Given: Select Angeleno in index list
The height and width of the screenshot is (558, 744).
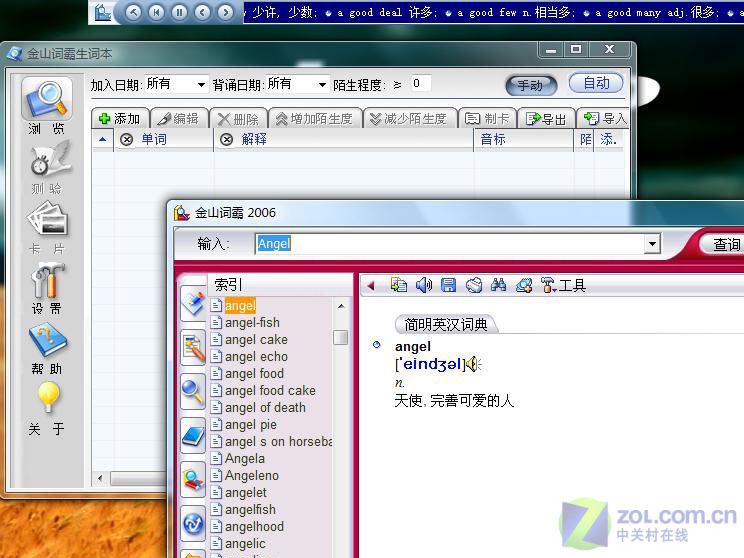Looking at the screenshot, I should point(252,475).
